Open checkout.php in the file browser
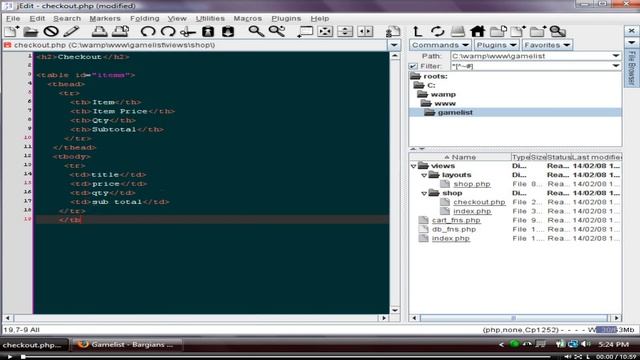Screen dimensions: 640x360 pos(479,202)
